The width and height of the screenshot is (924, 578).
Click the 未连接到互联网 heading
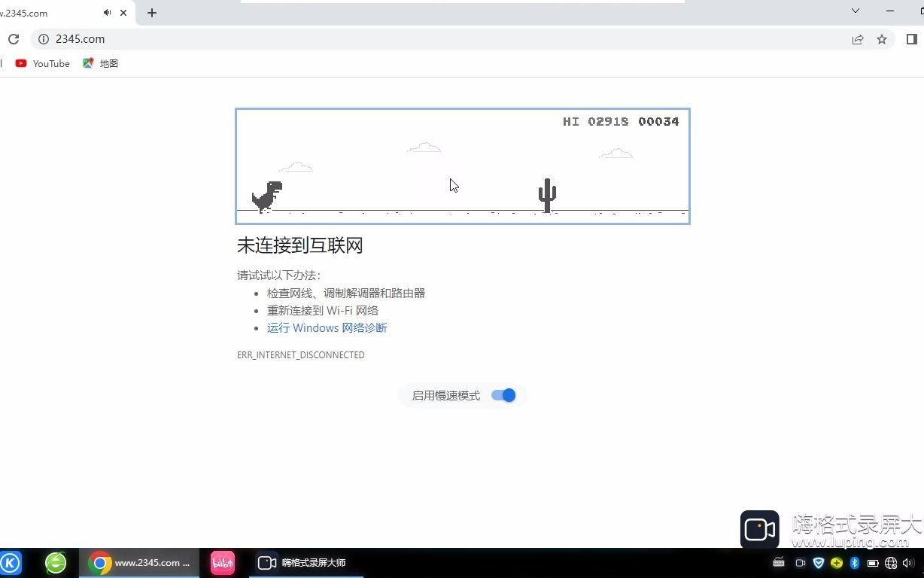[300, 245]
